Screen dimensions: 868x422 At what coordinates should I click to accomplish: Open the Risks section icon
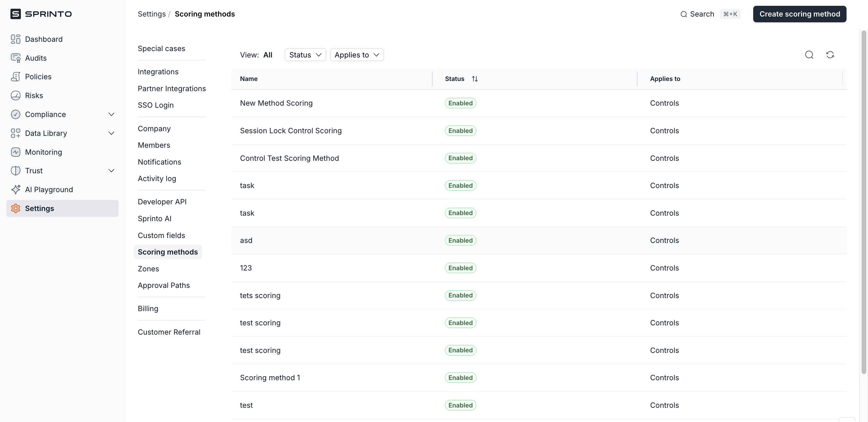click(x=15, y=95)
